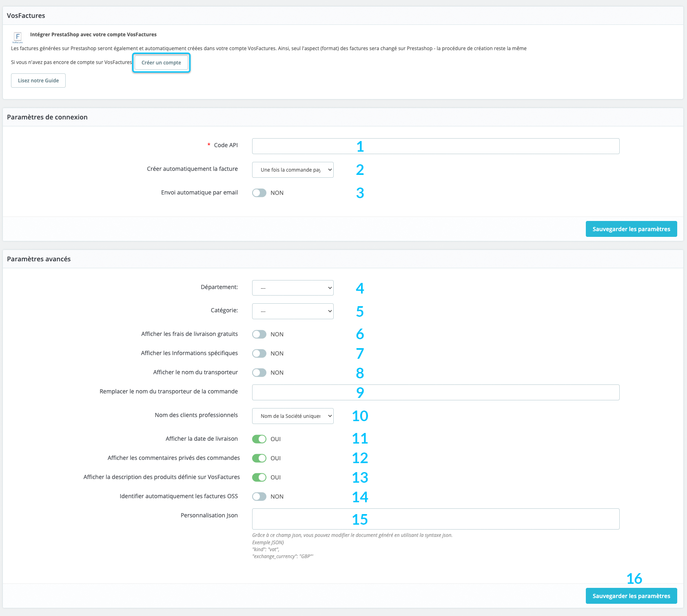Click the "kind": "vat" example text

(266, 550)
